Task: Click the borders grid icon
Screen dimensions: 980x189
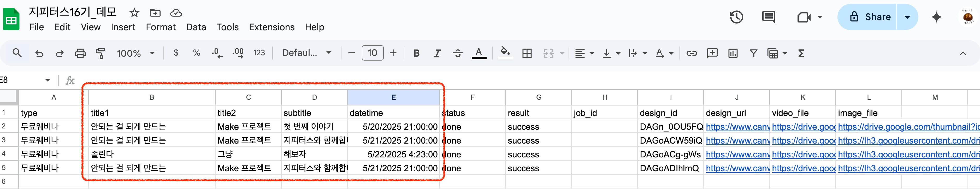Action: click(527, 53)
